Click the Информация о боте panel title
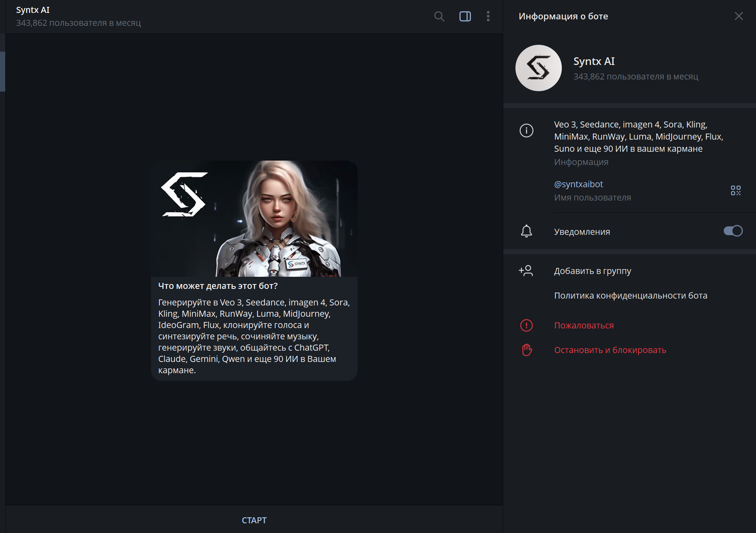This screenshot has width=756, height=533. click(563, 17)
